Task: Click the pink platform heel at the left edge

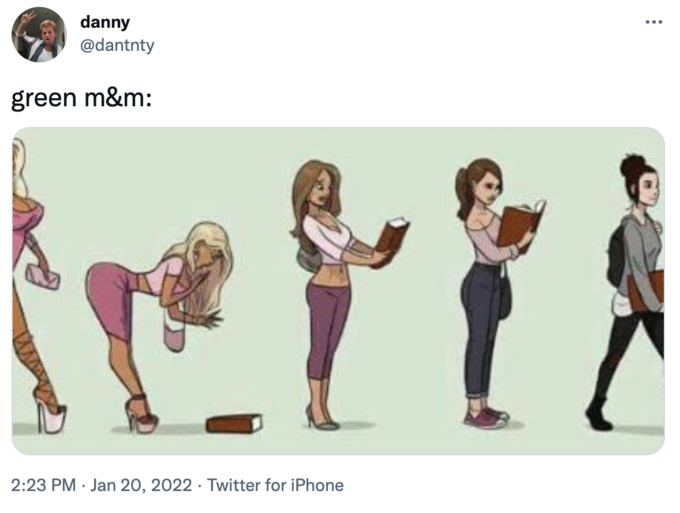Action: point(50,412)
